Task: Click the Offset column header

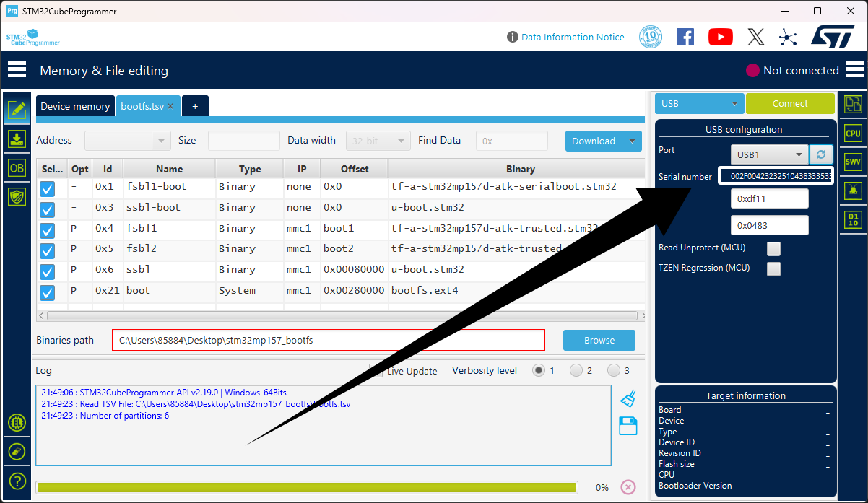Action: 355,169
